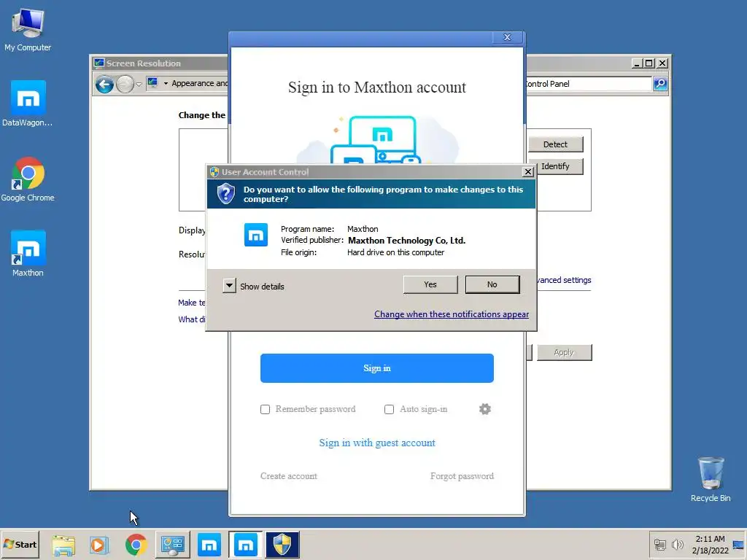Go back in Screen Resolution window

click(104, 85)
